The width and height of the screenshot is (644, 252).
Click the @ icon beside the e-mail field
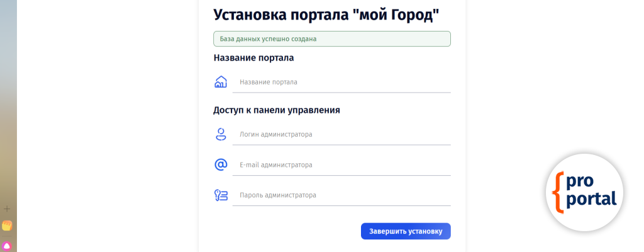pyautogui.click(x=220, y=164)
